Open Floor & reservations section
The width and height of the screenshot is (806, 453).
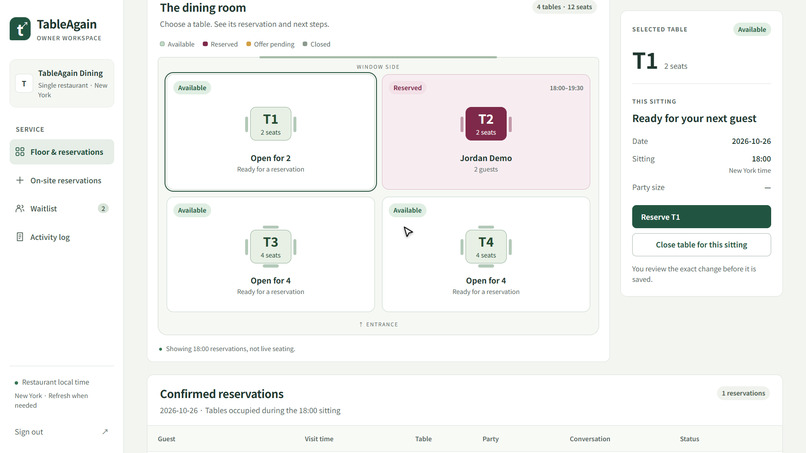pos(62,152)
